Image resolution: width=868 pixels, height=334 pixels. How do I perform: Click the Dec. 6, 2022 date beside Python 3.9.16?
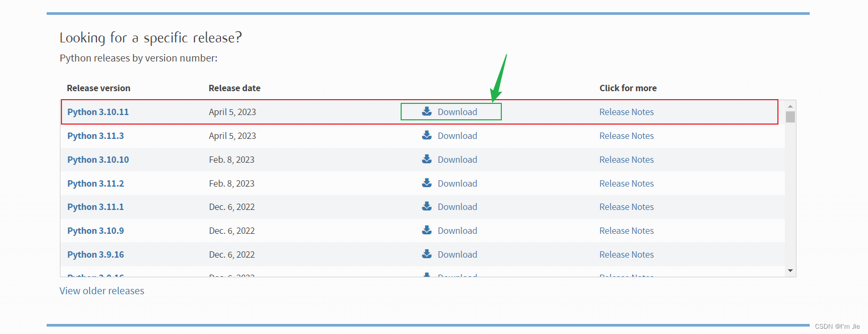pyautogui.click(x=232, y=254)
